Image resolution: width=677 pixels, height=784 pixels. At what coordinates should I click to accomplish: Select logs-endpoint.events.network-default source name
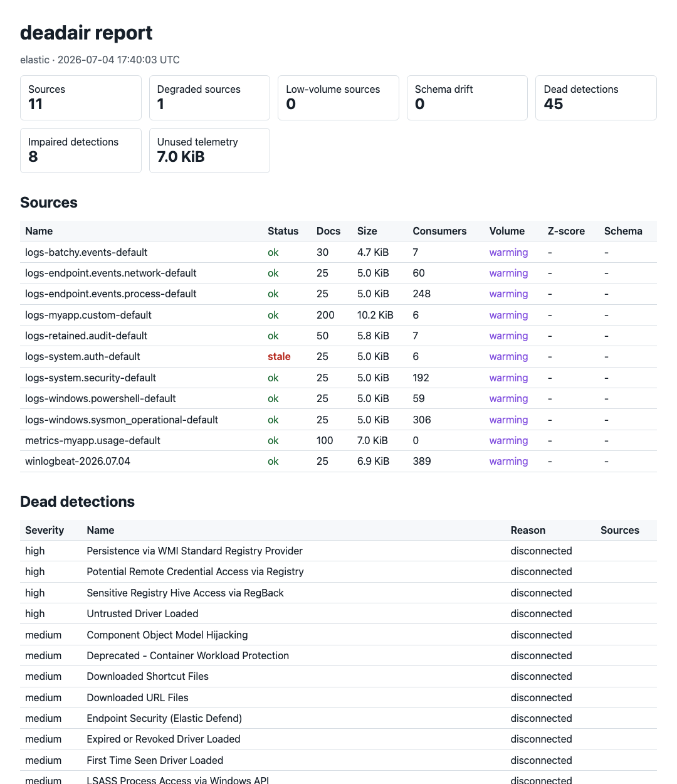point(111,273)
